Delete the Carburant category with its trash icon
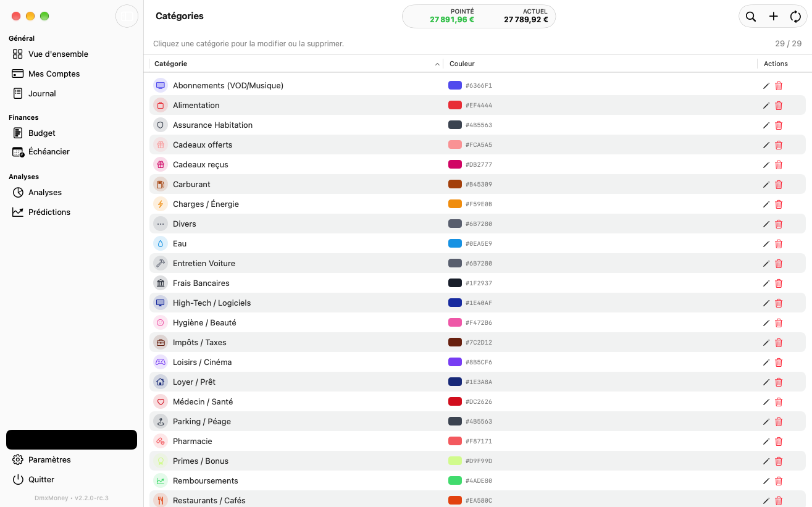This screenshot has height=507, width=812. pyautogui.click(x=779, y=185)
